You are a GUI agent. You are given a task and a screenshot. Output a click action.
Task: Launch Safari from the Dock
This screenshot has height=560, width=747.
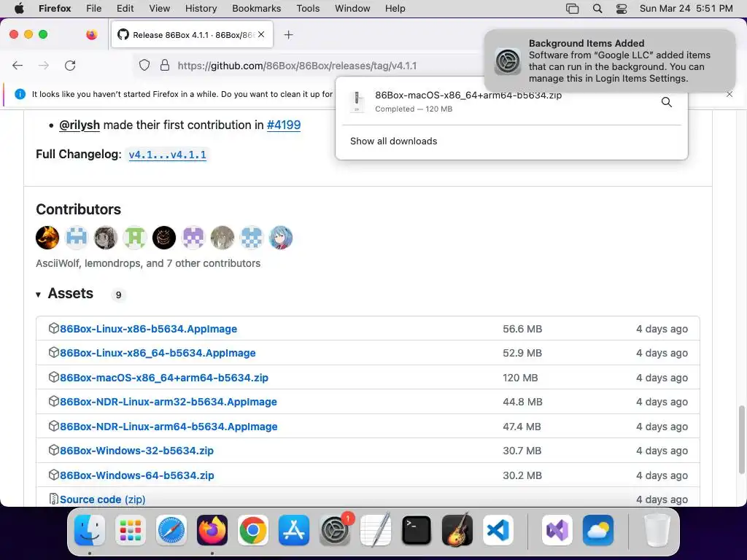pyautogui.click(x=171, y=530)
